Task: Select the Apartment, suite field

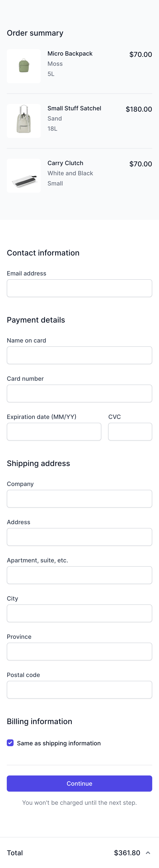Action: [x=79, y=575]
